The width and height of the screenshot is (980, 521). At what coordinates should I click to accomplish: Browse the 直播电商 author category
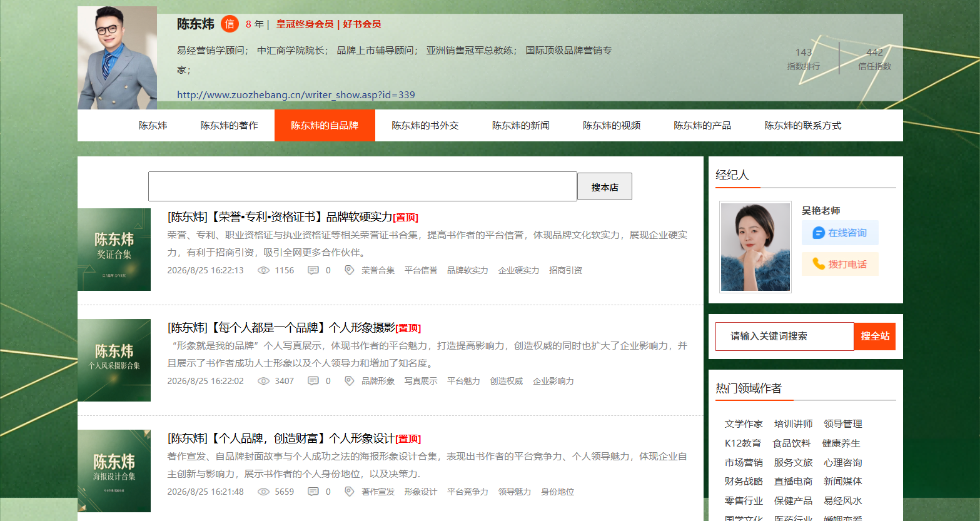pos(794,482)
